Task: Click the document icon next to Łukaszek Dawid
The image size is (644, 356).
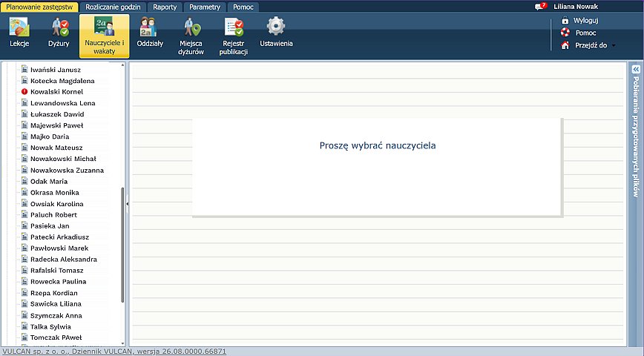Action: coord(24,113)
